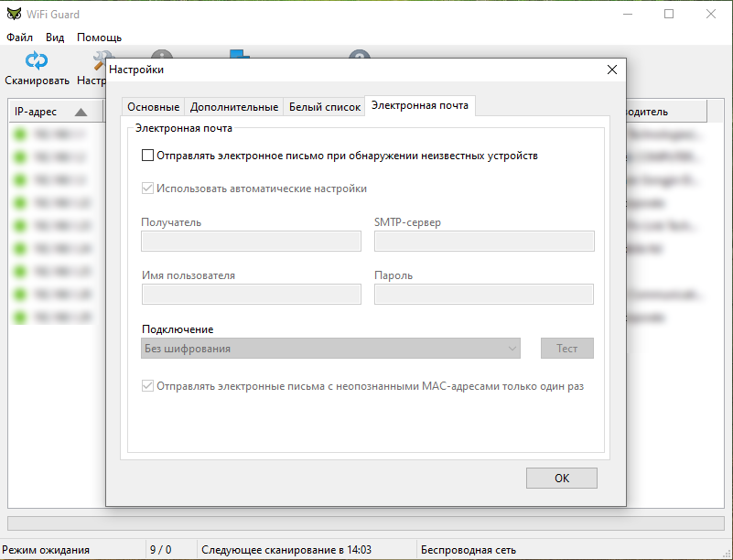Image resolution: width=733 pixels, height=560 pixels.
Task: Open the Белый список tab
Action: pyautogui.click(x=325, y=107)
